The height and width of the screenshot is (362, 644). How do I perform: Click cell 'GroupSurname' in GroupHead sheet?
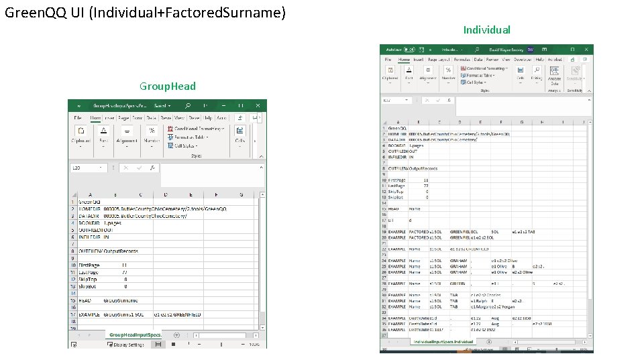coord(120,300)
